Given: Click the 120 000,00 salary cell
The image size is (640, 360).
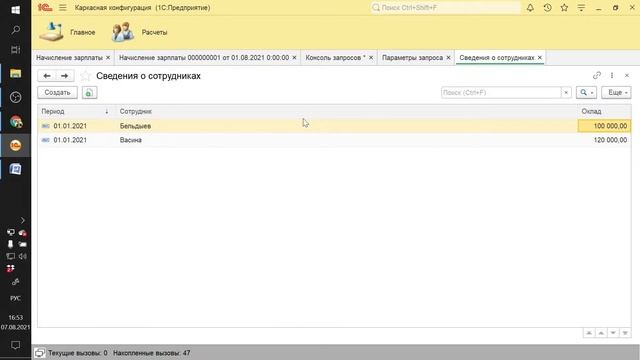Looking at the screenshot, I should [x=604, y=140].
